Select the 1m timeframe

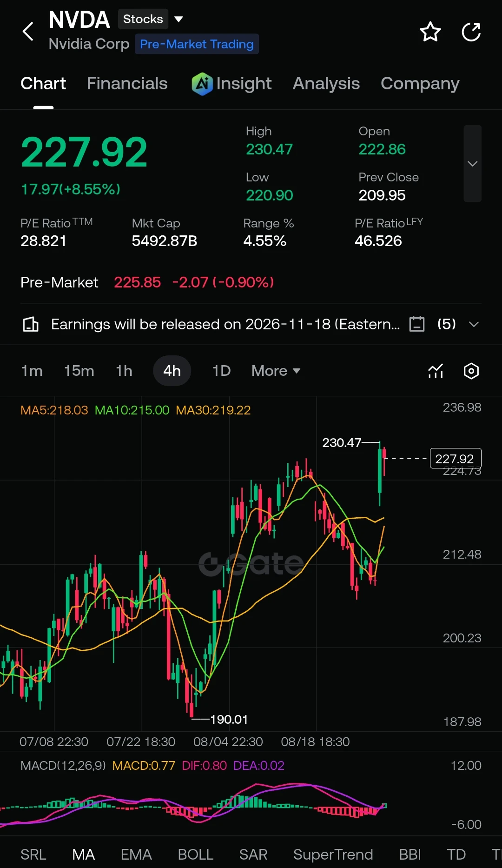click(32, 371)
